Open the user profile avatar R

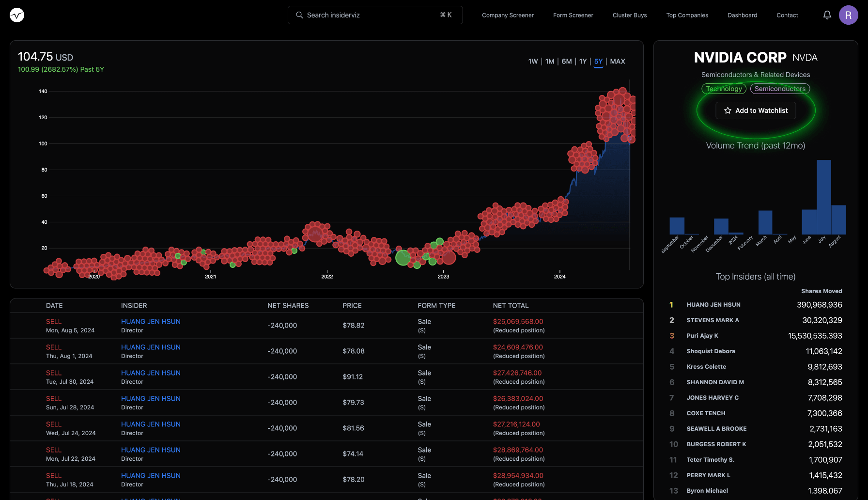click(x=849, y=15)
